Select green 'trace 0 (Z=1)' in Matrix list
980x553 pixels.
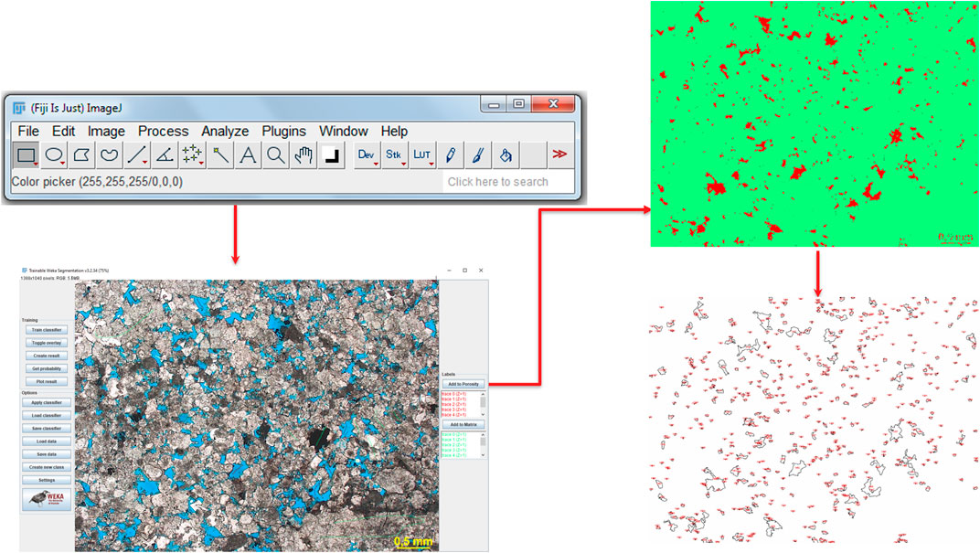point(453,434)
